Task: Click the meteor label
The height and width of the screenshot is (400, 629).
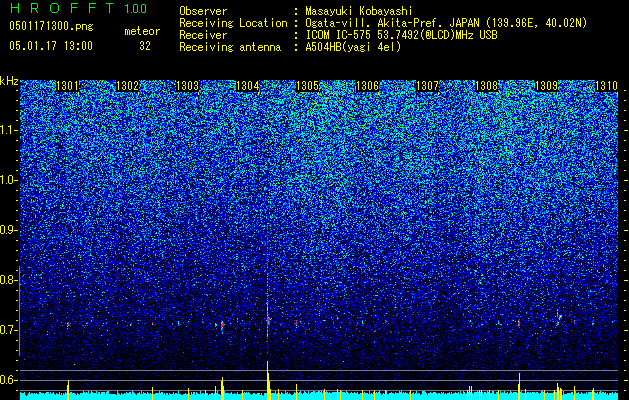Action: (142, 31)
